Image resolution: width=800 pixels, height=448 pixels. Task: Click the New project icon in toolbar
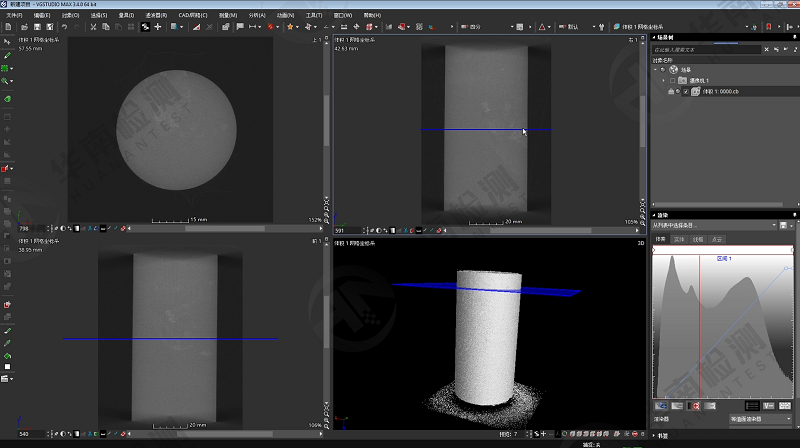coord(8,27)
